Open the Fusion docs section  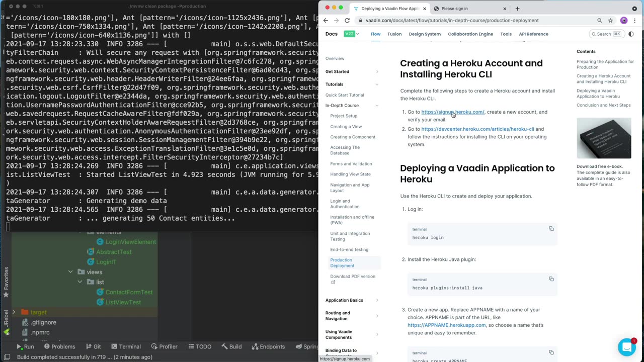click(x=394, y=34)
